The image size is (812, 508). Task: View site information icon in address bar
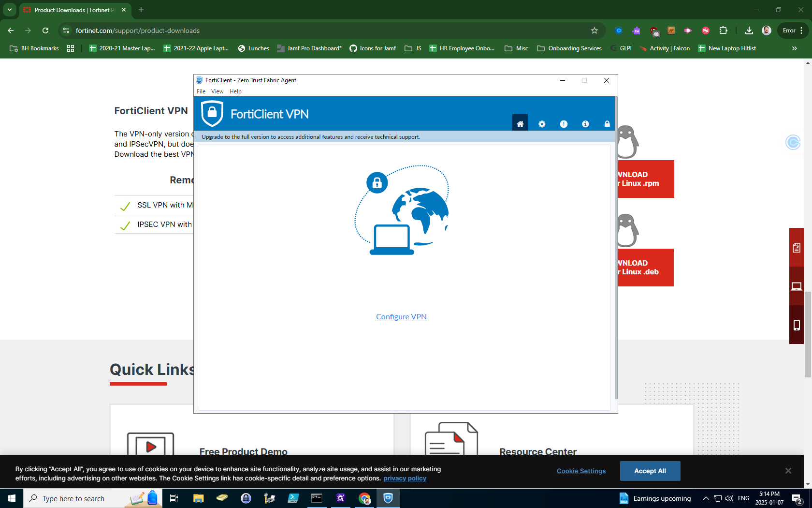[x=66, y=30]
